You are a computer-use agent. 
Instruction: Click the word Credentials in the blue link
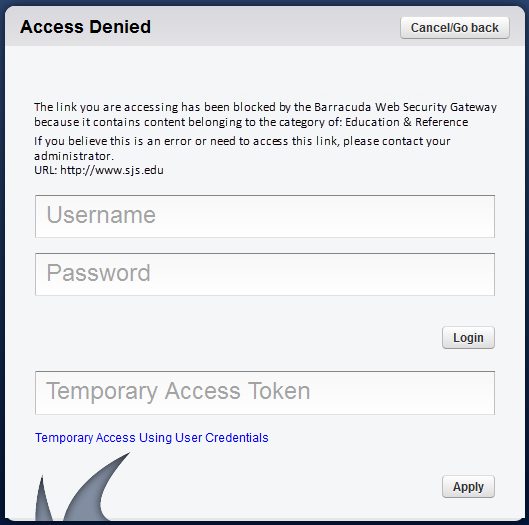[237, 438]
